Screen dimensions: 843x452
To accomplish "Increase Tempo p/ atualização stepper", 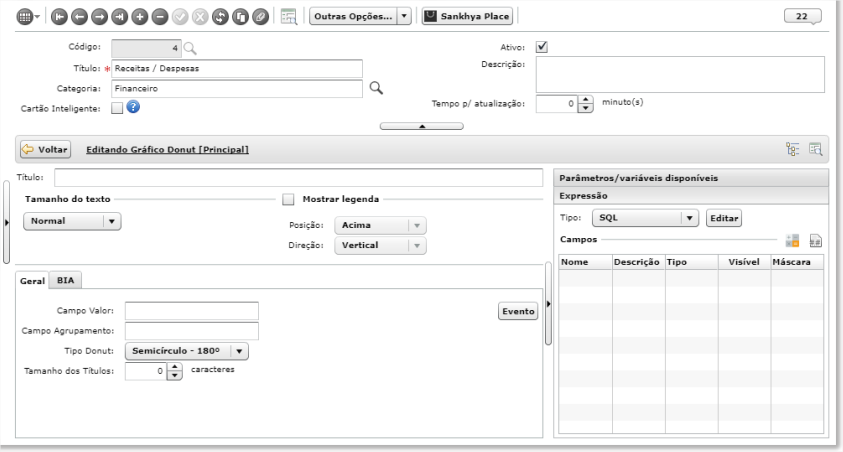I will (x=585, y=99).
